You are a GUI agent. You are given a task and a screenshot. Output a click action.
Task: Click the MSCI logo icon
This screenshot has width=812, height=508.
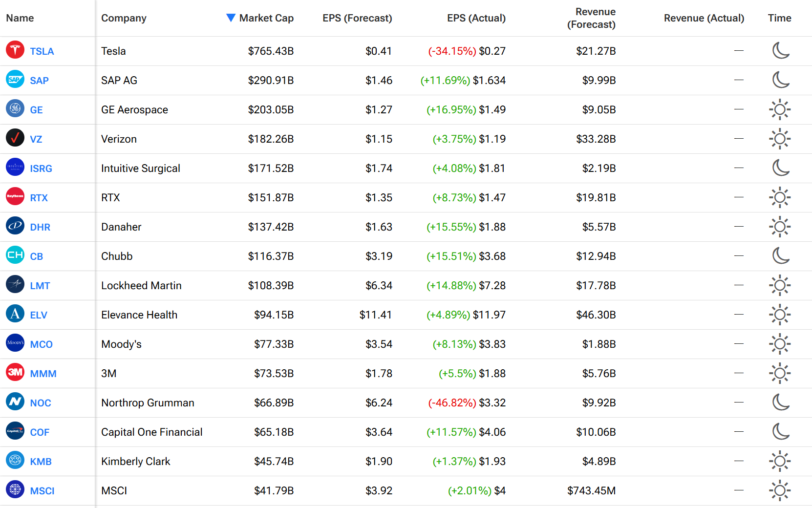pos(15,489)
